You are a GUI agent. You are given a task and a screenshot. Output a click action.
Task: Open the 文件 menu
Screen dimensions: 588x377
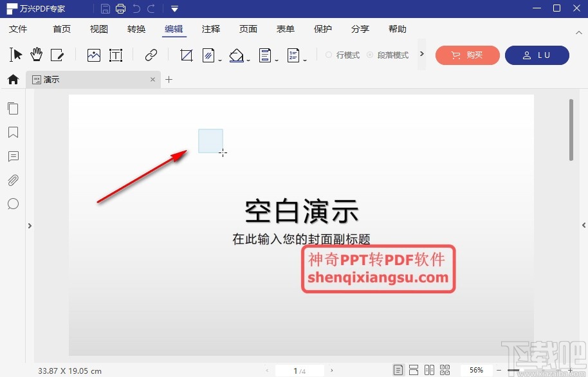[x=19, y=29]
